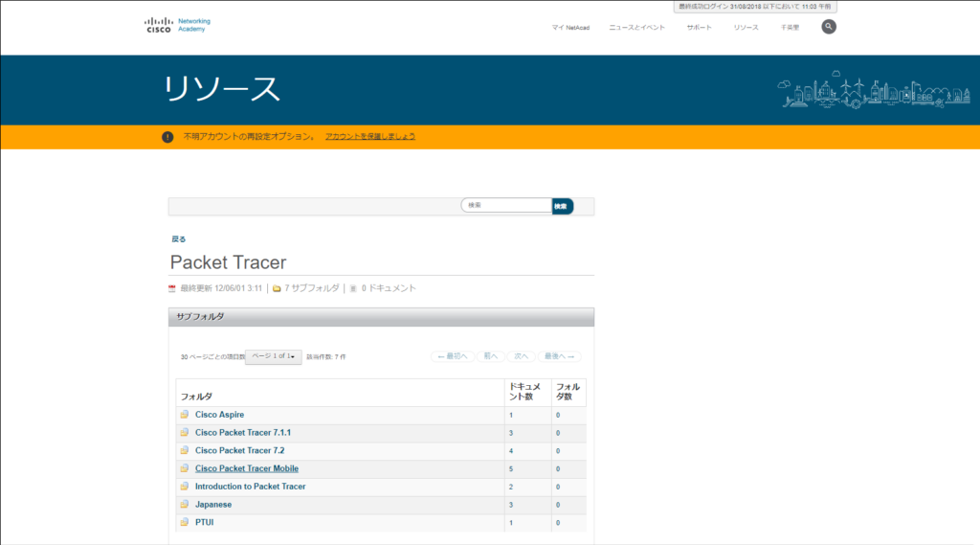The width and height of the screenshot is (980, 545).
Task: Go to first page with 最初へ button
Action: [x=453, y=356]
